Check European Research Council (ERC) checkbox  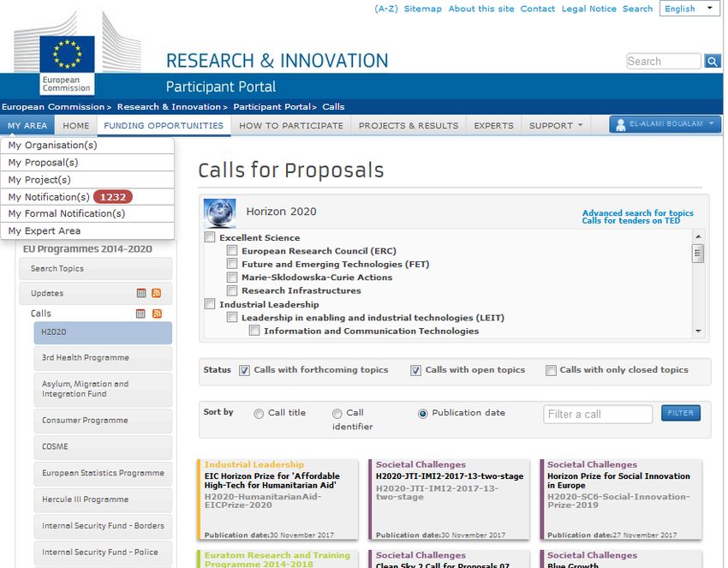[x=232, y=251]
